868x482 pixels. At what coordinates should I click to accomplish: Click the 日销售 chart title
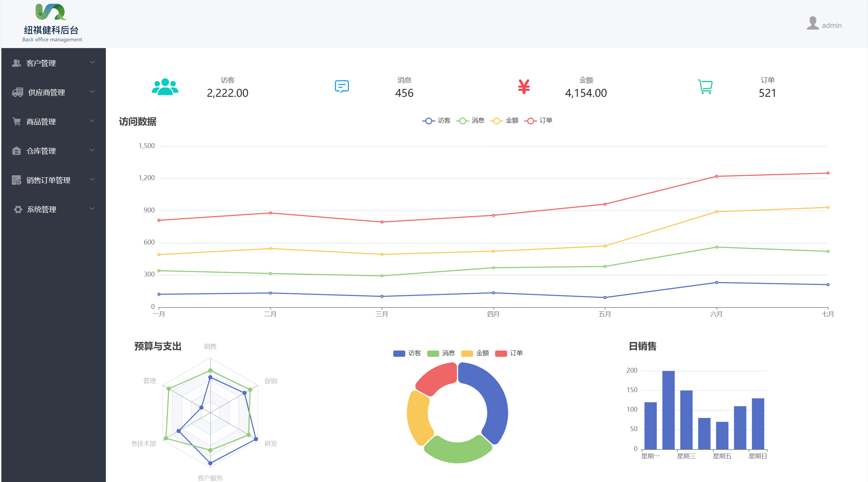pos(642,346)
